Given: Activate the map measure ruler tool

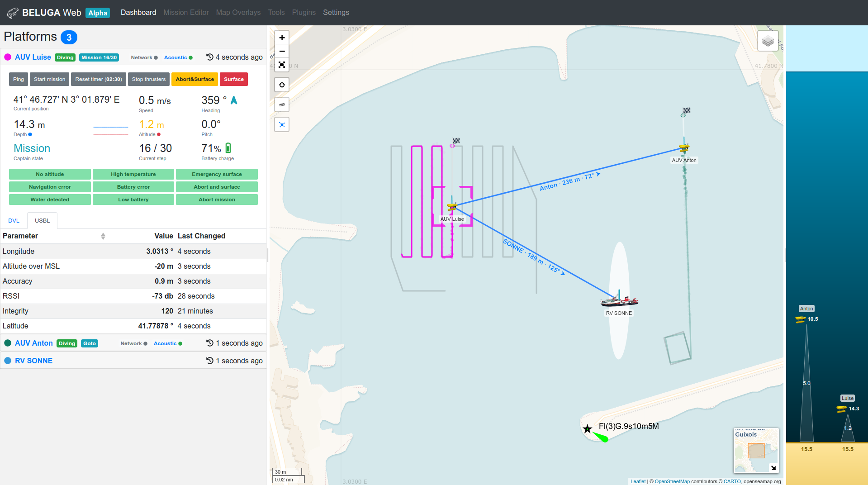Looking at the screenshot, I should pyautogui.click(x=282, y=105).
